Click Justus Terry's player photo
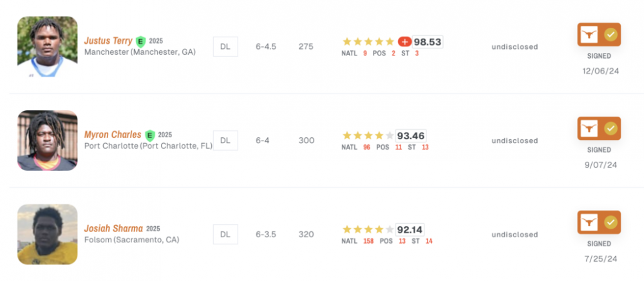Viewport: 644px width, 281px height. (x=47, y=47)
